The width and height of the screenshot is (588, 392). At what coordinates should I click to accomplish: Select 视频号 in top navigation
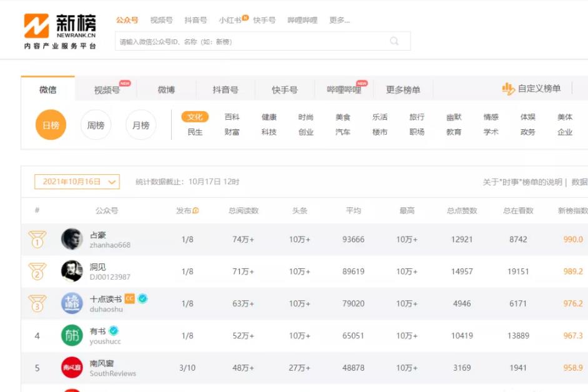click(x=161, y=20)
